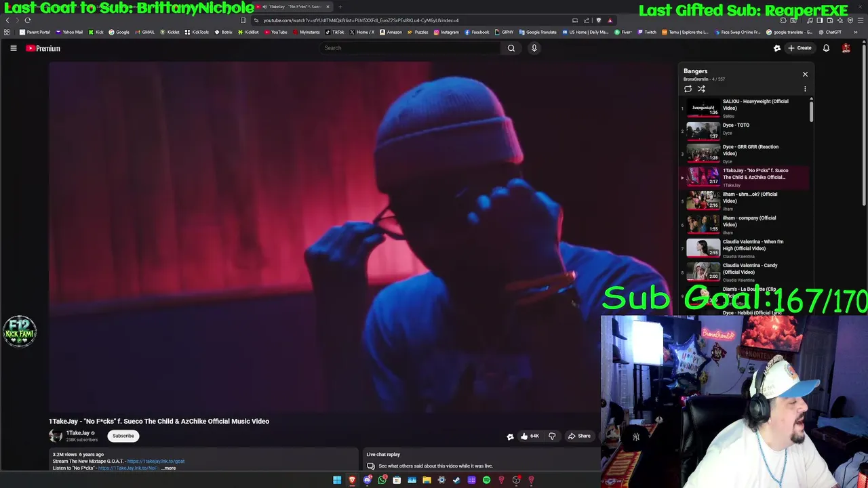Show more bookmarks overflow chevron

855,32
